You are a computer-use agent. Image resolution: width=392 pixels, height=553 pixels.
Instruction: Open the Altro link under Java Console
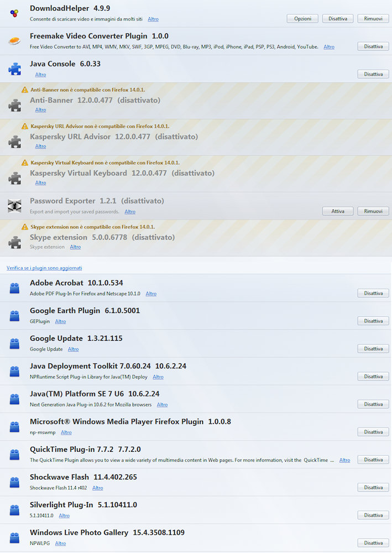pyautogui.click(x=40, y=75)
